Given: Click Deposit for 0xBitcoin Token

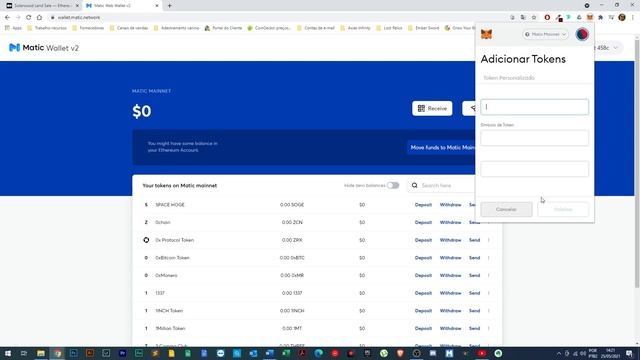Looking at the screenshot, I should [x=423, y=258].
